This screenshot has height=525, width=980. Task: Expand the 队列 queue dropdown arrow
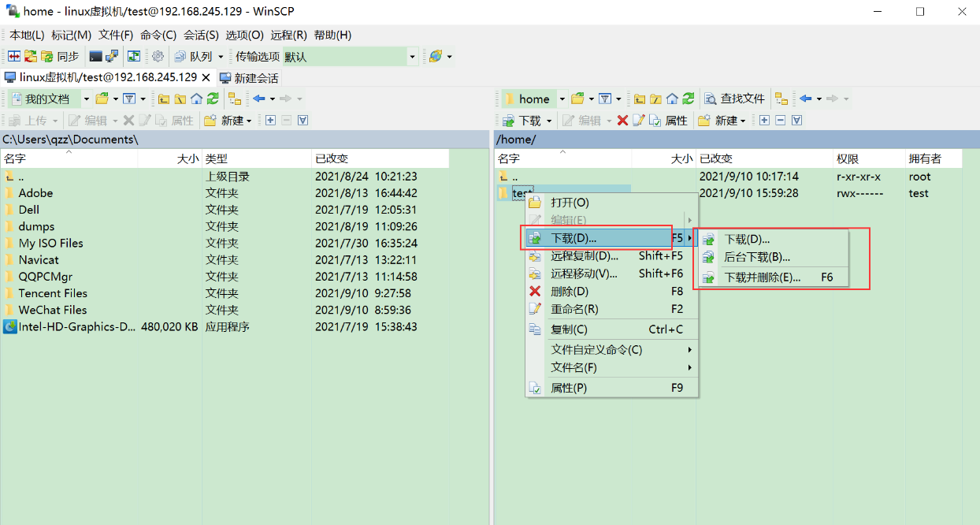221,57
